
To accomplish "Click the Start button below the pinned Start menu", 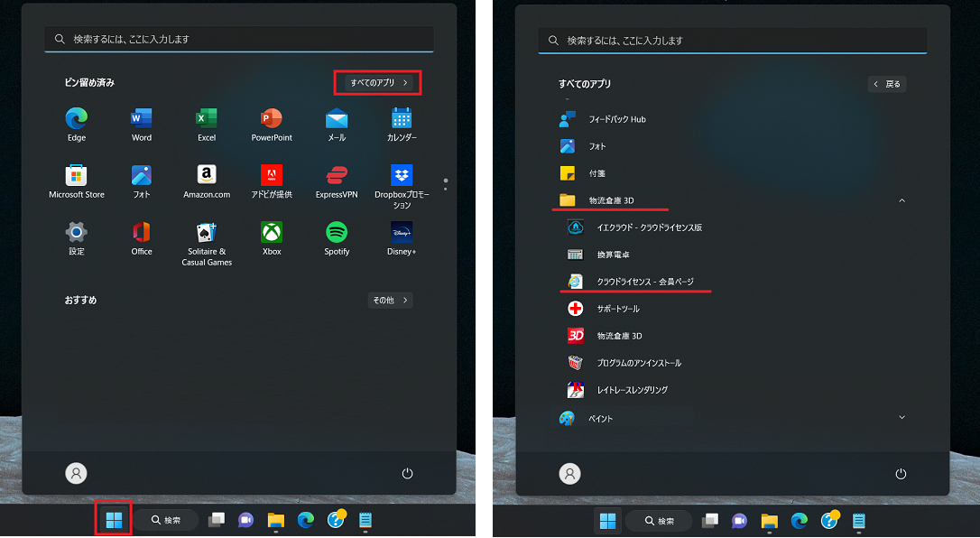I will click(114, 519).
